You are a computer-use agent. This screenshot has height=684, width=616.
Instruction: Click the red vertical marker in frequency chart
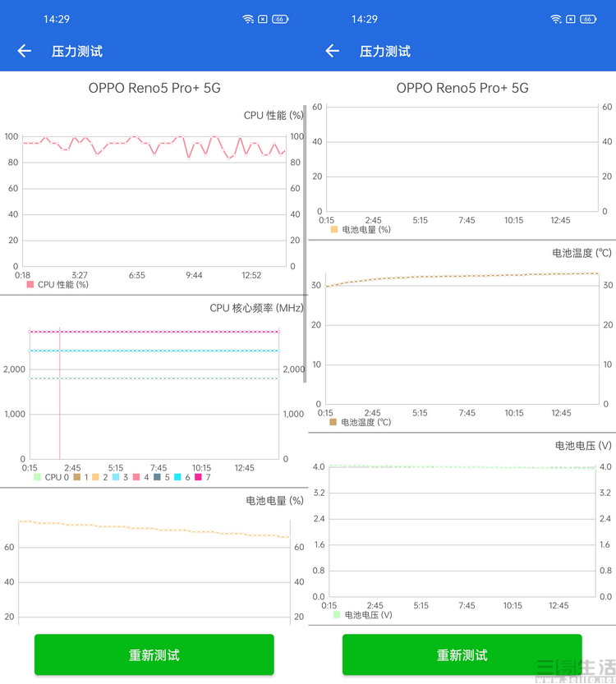tap(60, 393)
